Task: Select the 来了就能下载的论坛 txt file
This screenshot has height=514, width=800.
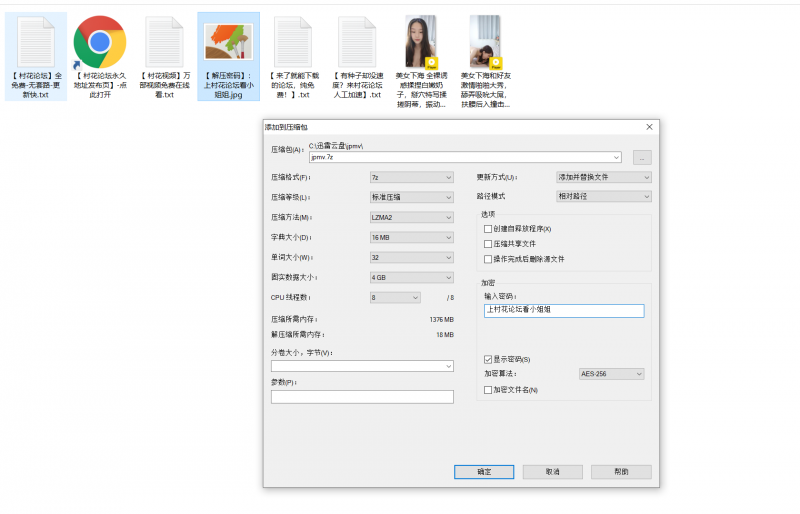Action: tap(294, 42)
